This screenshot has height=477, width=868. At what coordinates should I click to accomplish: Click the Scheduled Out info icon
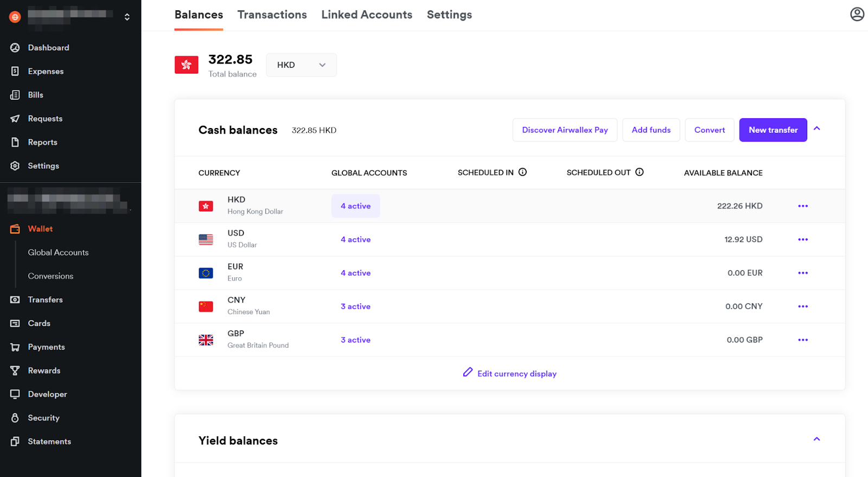(x=640, y=172)
